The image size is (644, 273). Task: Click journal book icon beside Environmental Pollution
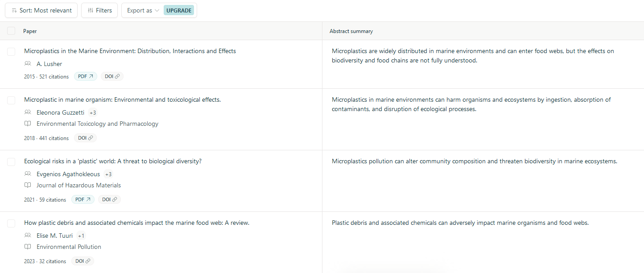pos(28,247)
